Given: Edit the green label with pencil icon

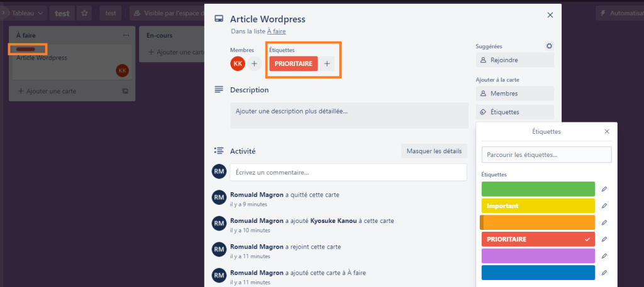Looking at the screenshot, I should pyautogui.click(x=604, y=189).
